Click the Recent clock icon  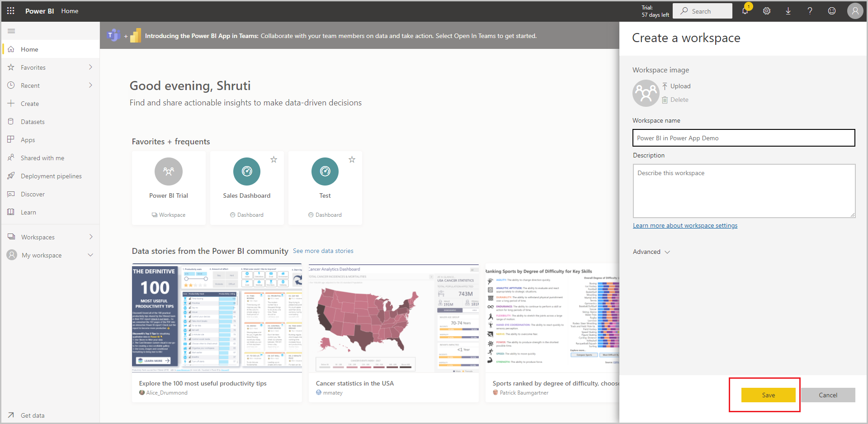11,85
